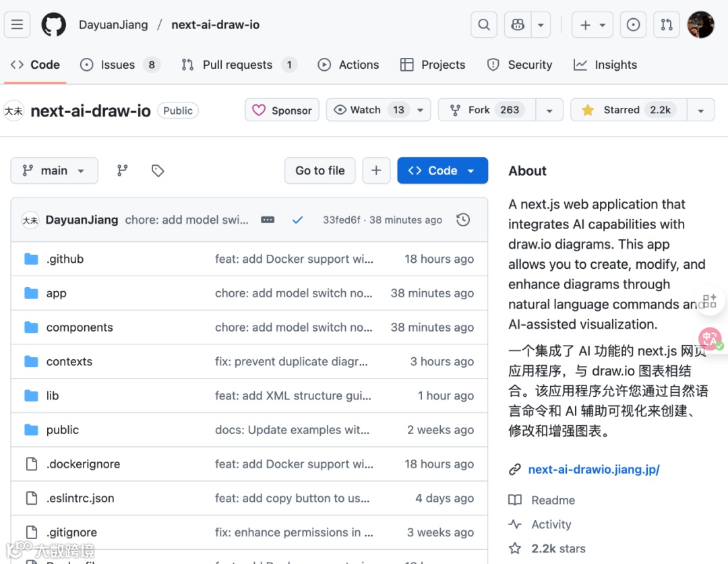The height and width of the screenshot is (564, 728).
Task: Toggle the Starred button
Action: point(629,110)
